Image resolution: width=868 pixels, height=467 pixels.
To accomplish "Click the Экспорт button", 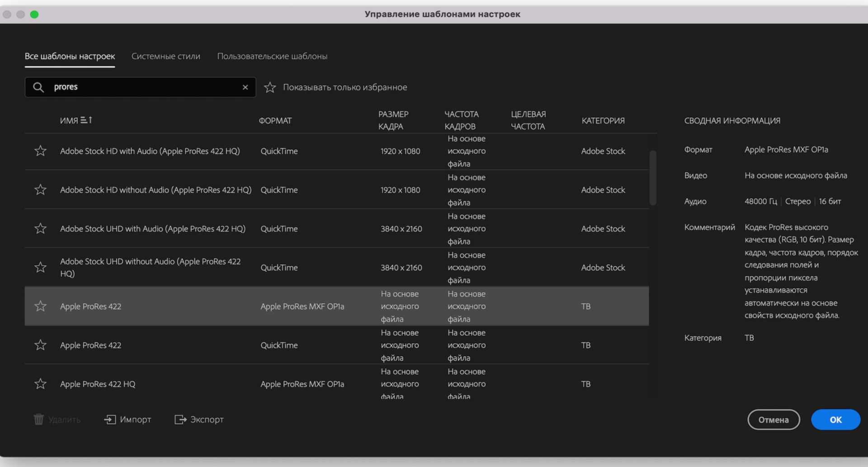I will pyautogui.click(x=199, y=420).
